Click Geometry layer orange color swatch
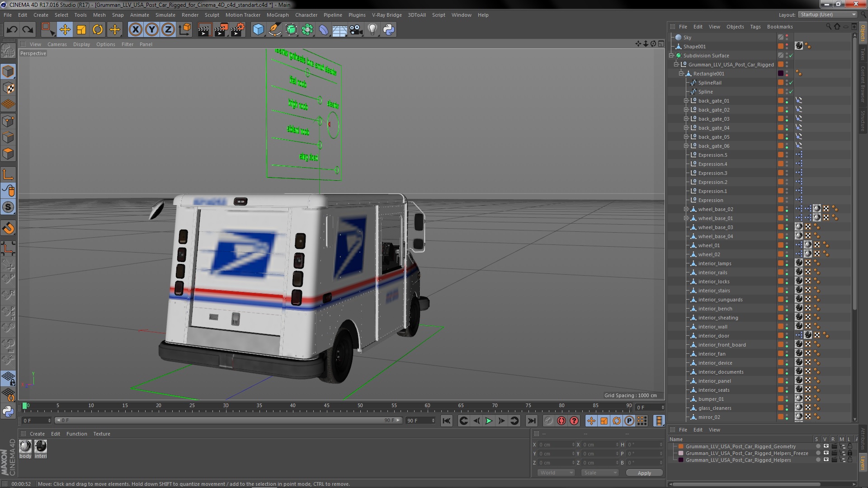868x488 pixels. (x=681, y=446)
